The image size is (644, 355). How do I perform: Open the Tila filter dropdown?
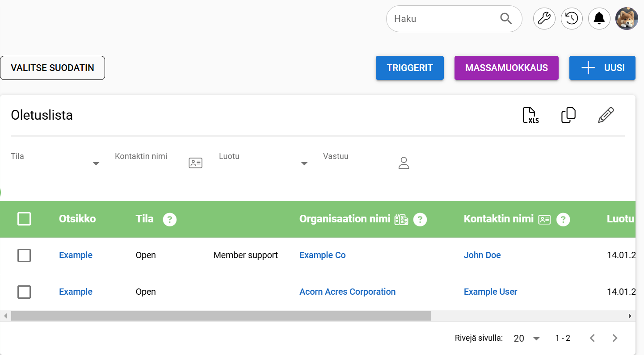(x=96, y=164)
